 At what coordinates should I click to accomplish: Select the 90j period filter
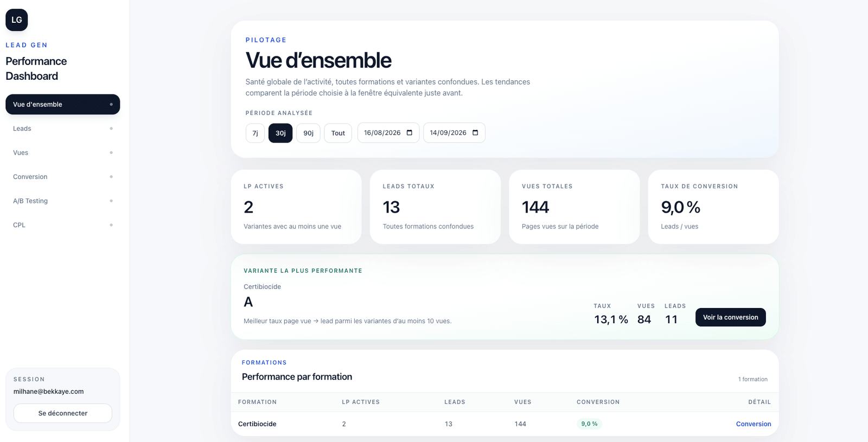(x=308, y=133)
